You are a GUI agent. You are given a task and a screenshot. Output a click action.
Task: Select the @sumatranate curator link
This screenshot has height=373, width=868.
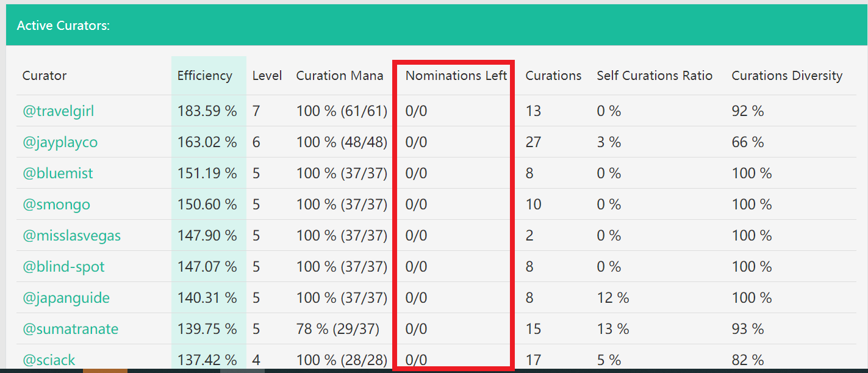pyautogui.click(x=71, y=329)
